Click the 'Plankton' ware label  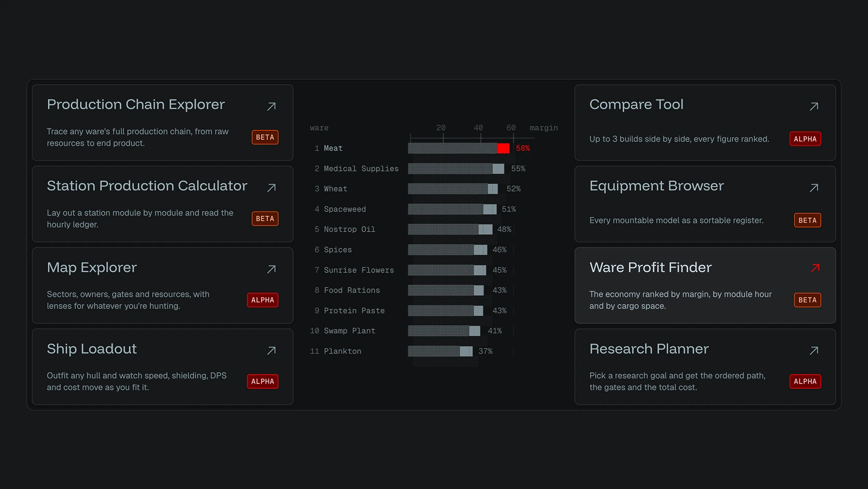point(343,351)
